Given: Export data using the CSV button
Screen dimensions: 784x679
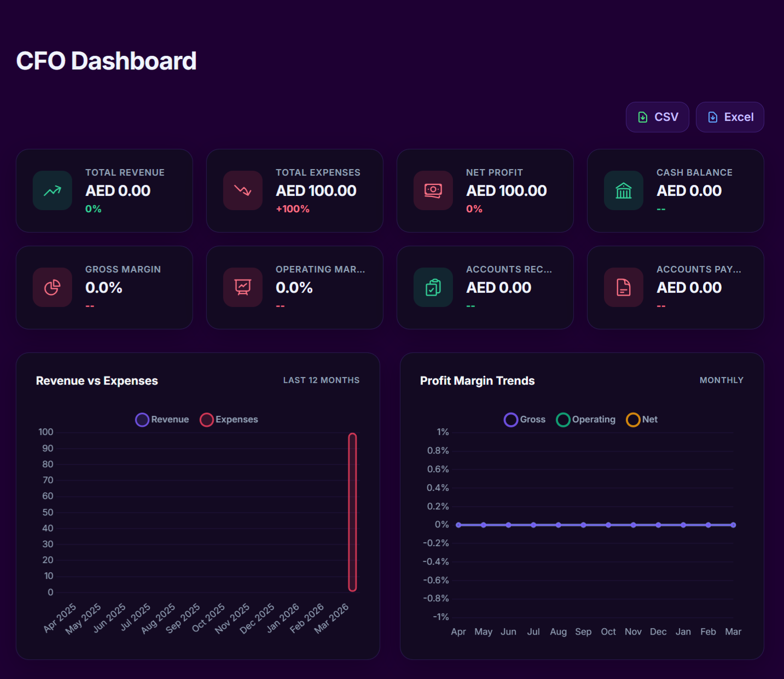Looking at the screenshot, I should tap(657, 117).
